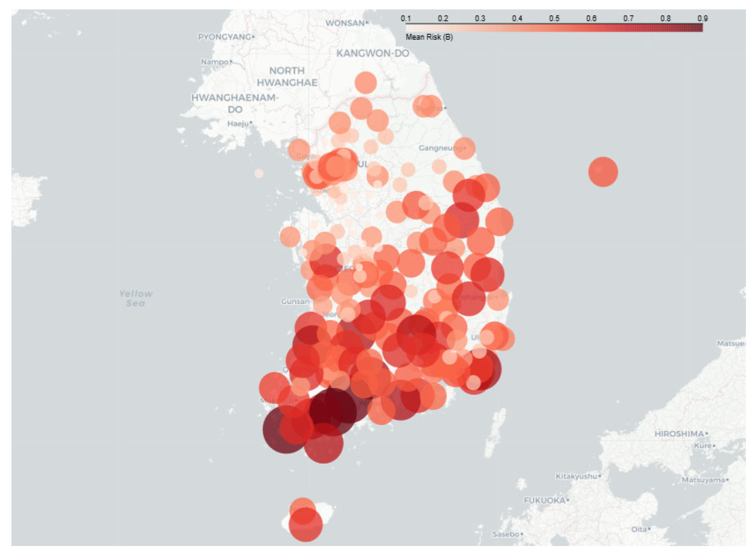Click the Mean Risk (B) legend title
The image size is (756, 557).
click(x=429, y=37)
